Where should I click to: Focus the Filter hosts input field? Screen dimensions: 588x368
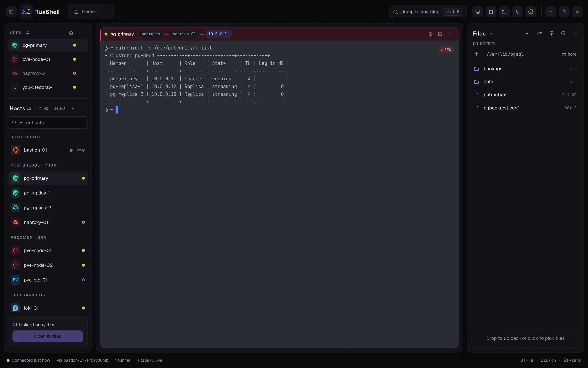[48, 122]
